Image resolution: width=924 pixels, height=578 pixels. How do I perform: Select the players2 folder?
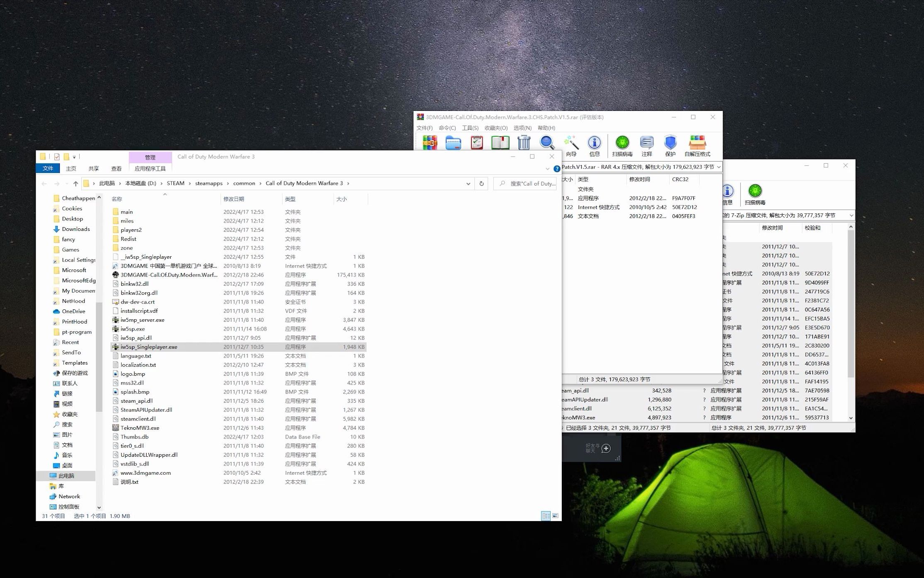[x=238, y=230]
